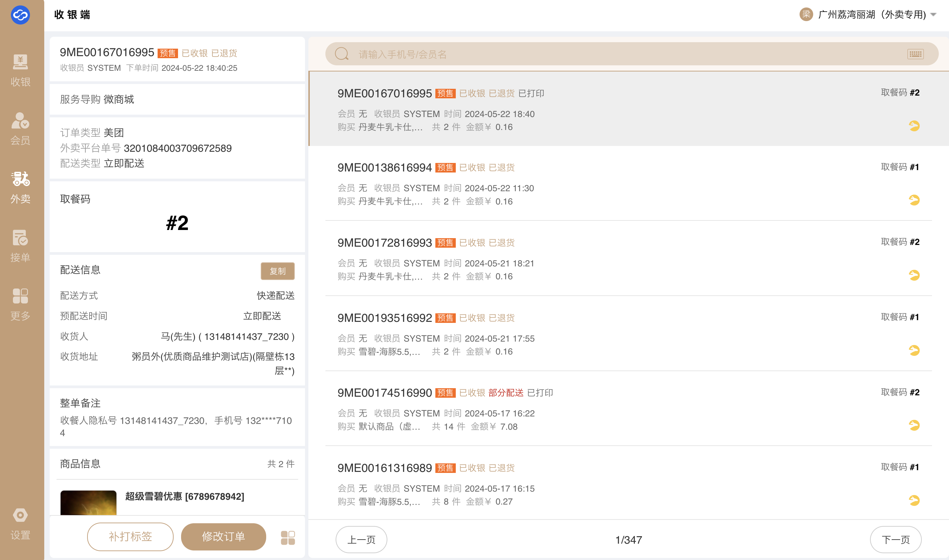The height and width of the screenshot is (560, 949).
Task: Go to the 接单 order-accept section
Action: (20, 246)
